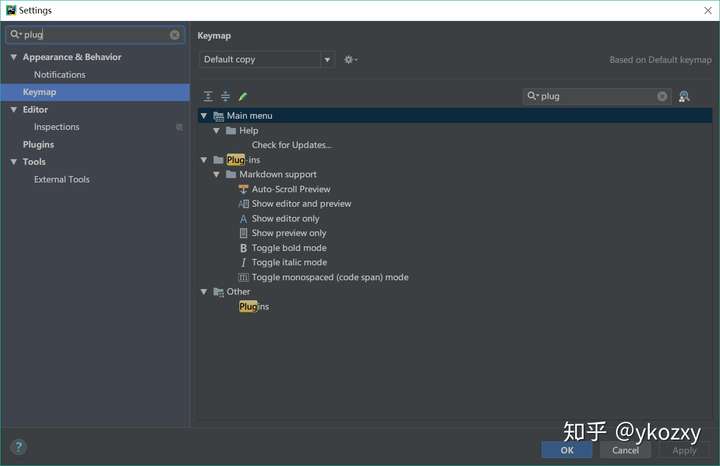
Task: Open the keymap gear settings icon
Action: click(350, 60)
